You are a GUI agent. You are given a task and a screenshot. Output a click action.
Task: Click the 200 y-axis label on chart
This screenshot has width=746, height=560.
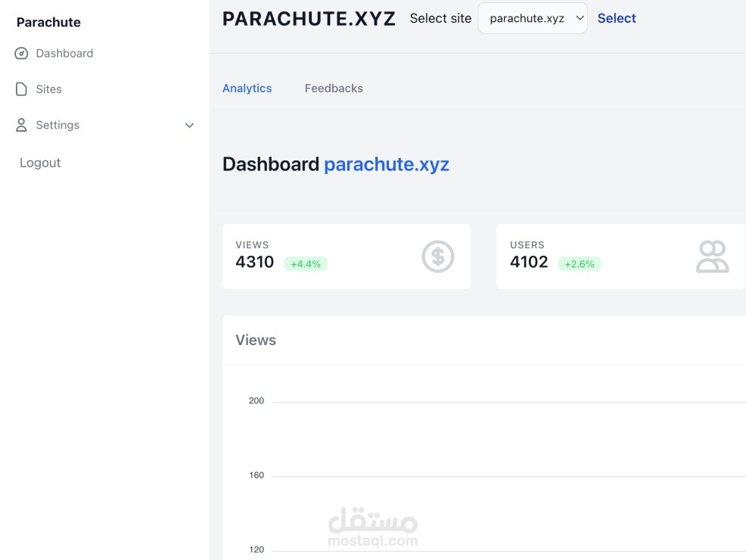[256, 400]
